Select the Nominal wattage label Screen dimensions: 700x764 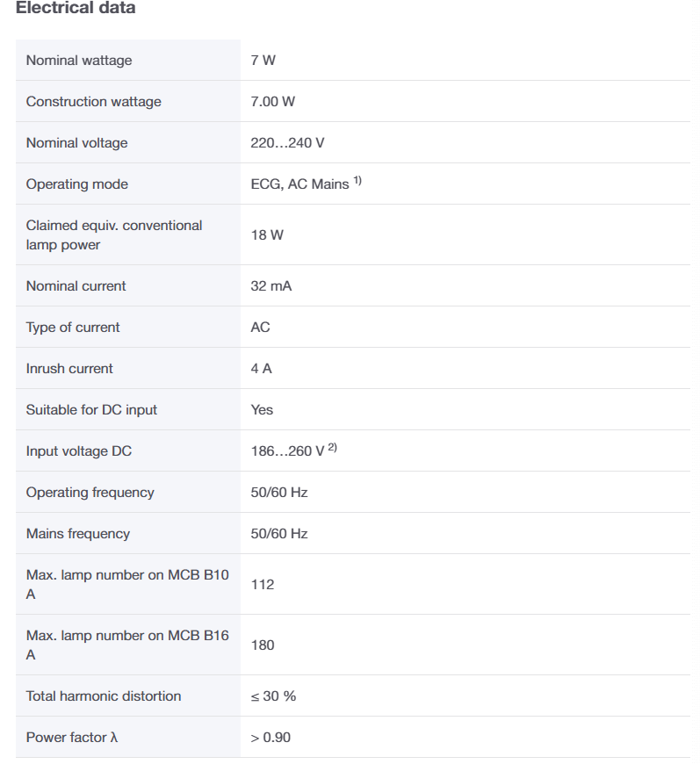point(79,61)
